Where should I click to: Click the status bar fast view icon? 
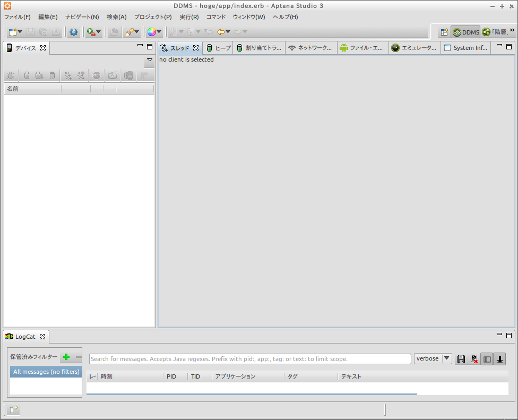[14, 410]
